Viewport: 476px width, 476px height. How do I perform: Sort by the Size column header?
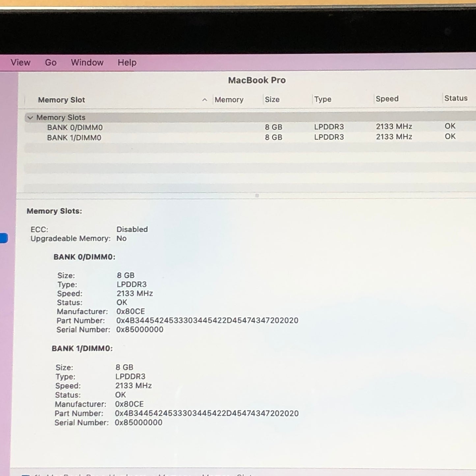point(272,99)
